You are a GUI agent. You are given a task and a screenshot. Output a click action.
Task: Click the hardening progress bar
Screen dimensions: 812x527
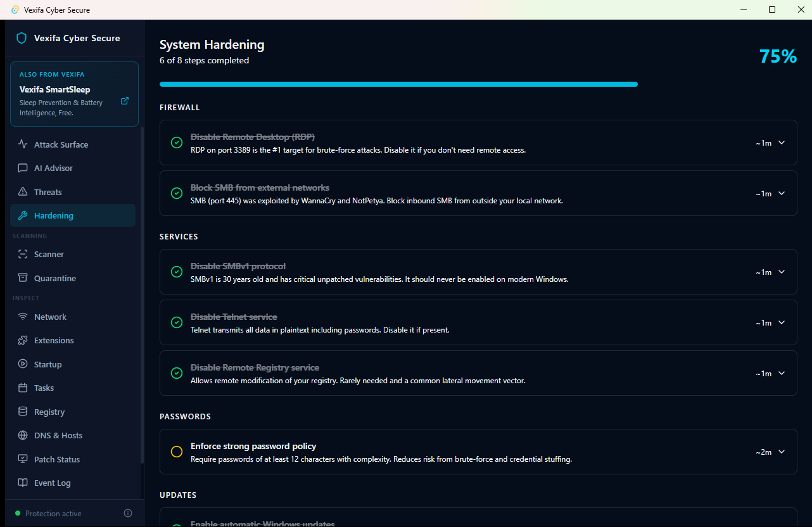pos(478,84)
